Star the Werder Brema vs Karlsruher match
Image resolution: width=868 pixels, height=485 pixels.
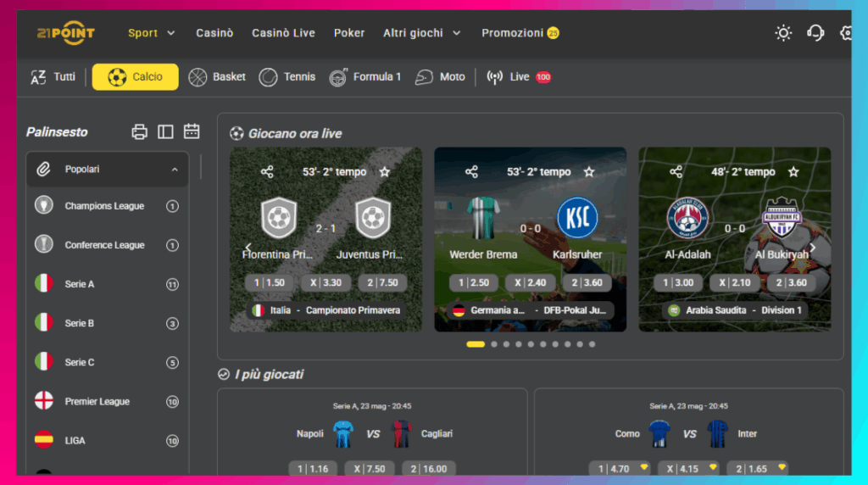tap(589, 172)
